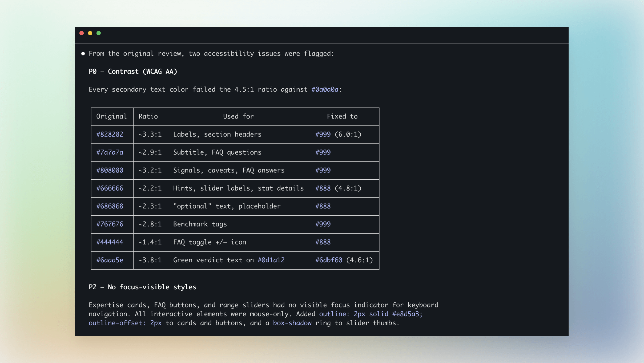Click the green traffic light button
Screen dimensions: 644x363
(99, 33)
